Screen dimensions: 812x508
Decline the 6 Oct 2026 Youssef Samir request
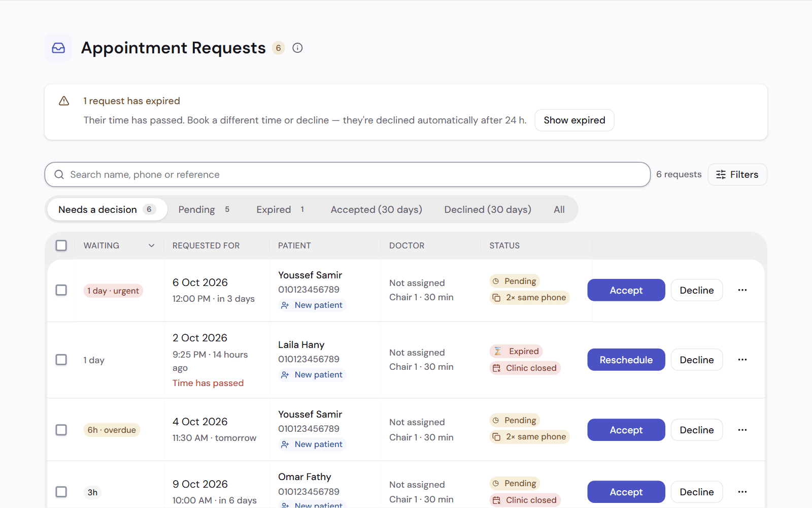pyautogui.click(x=697, y=290)
